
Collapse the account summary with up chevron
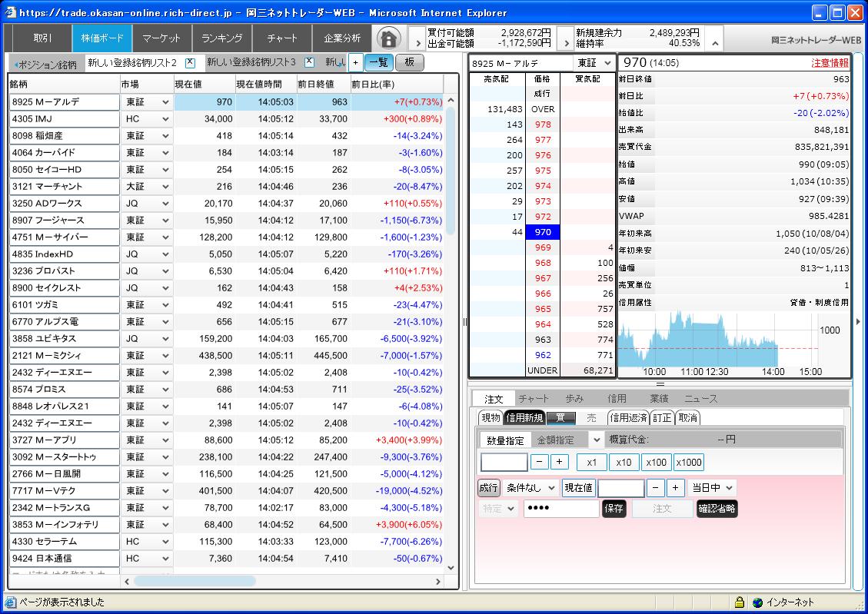coord(715,43)
